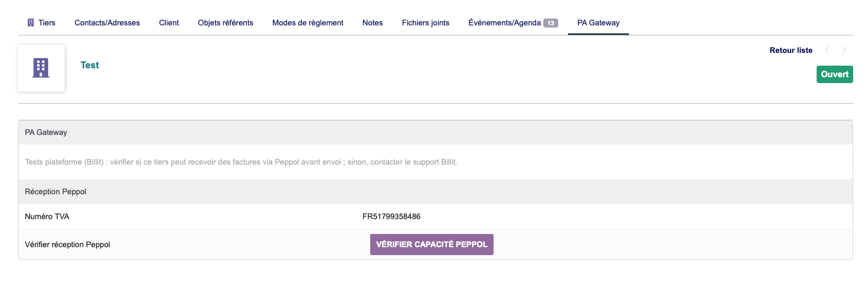Open the Contacts/Adresses tab
The image size is (868, 307).
pyautogui.click(x=107, y=23)
